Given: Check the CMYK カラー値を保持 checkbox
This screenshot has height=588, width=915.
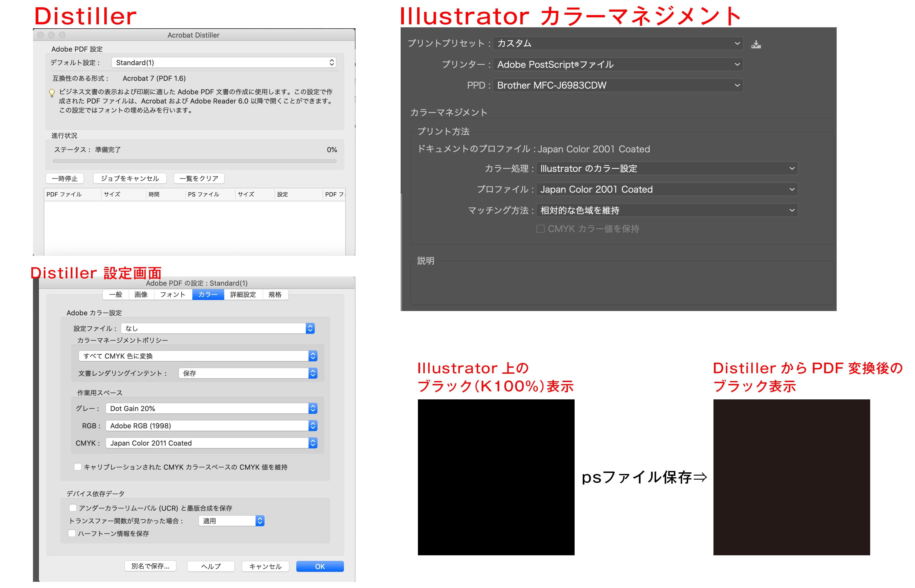Looking at the screenshot, I should pyautogui.click(x=540, y=229).
